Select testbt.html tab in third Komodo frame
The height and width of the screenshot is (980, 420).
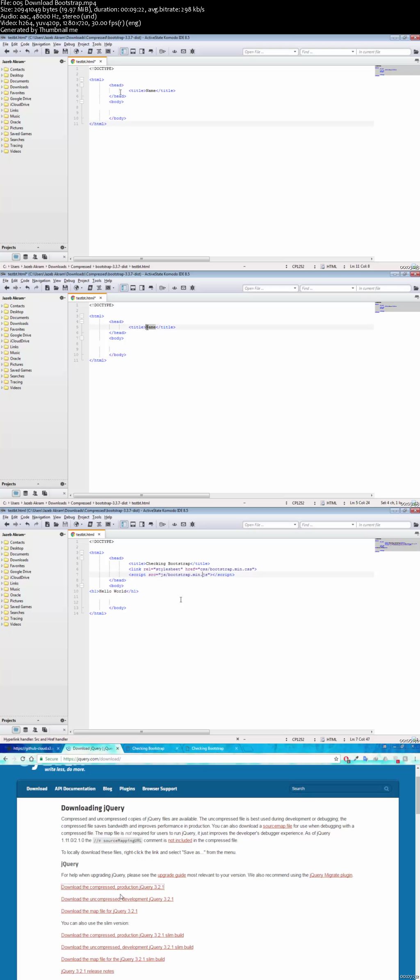[x=85, y=534]
